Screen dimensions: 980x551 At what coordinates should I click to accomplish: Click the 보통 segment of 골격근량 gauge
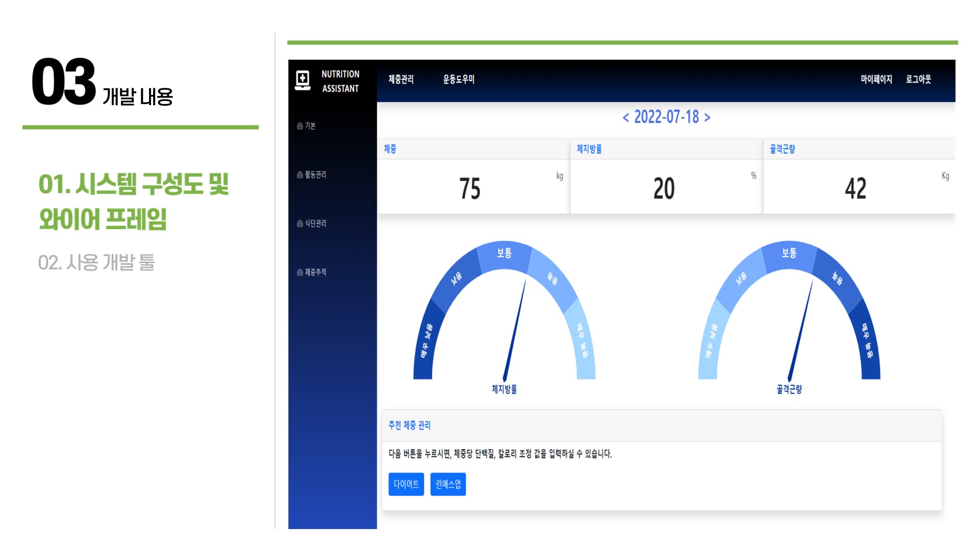click(x=789, y=255)
